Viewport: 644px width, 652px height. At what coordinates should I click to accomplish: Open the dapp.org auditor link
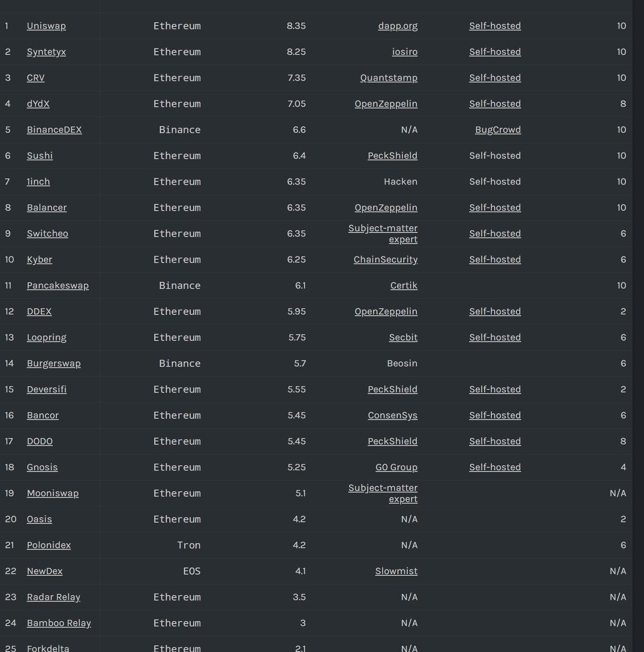point(397,26)
